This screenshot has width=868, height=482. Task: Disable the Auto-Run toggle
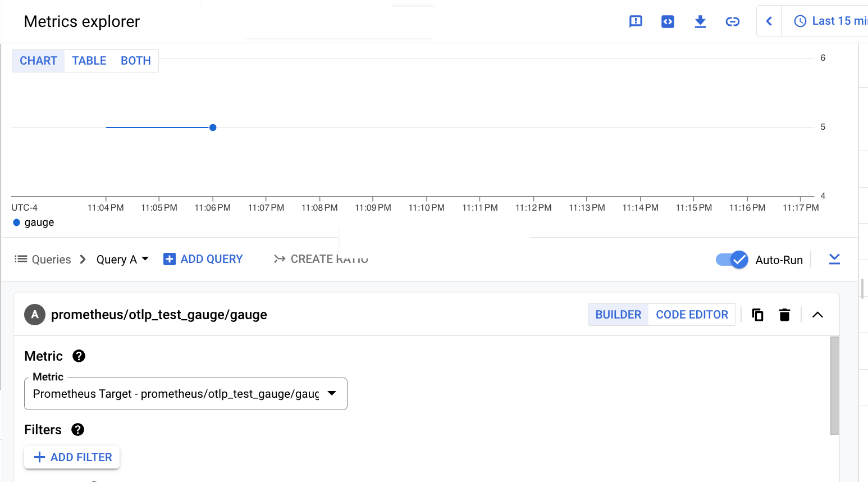pos(732,260)
